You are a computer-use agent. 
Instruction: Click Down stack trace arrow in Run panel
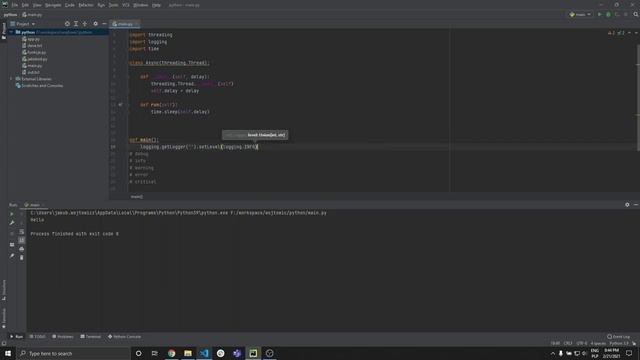pyautogui.click(x=22, y=223)
